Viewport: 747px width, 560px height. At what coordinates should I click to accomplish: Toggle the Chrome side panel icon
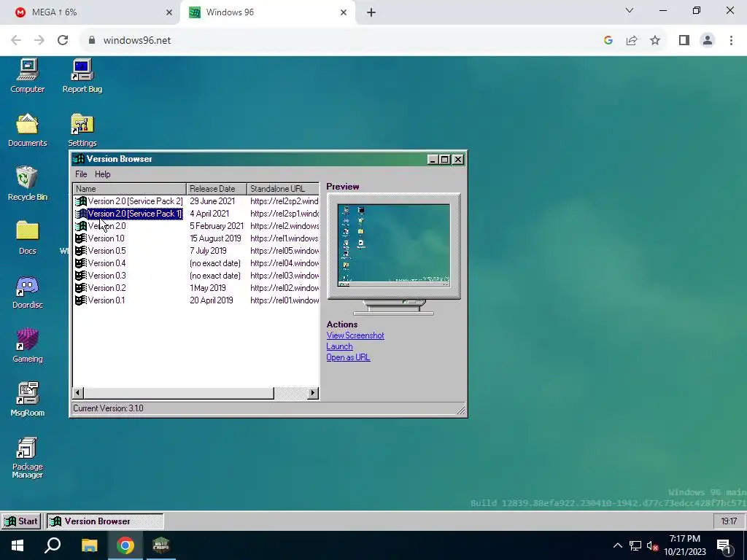point(684,40)
